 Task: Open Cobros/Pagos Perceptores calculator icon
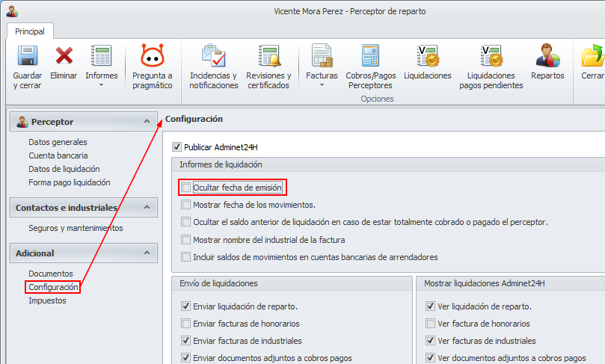coord(370,55)
